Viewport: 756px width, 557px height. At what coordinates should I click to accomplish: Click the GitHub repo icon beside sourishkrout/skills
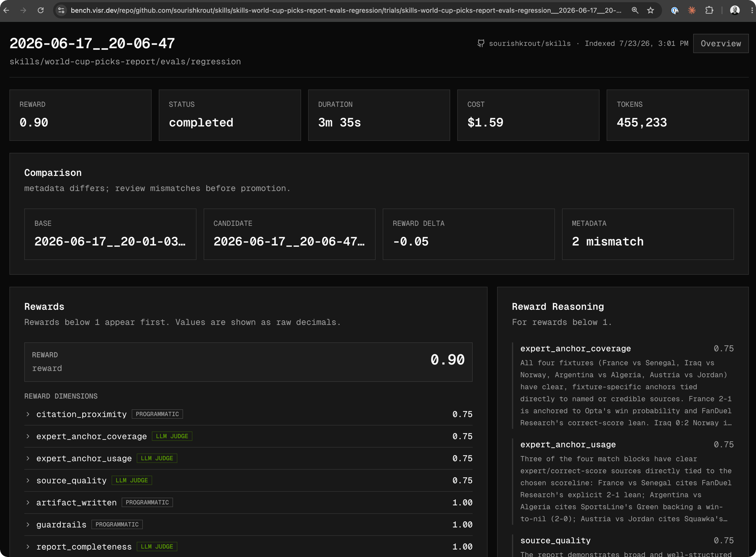(x=481, y=43)
